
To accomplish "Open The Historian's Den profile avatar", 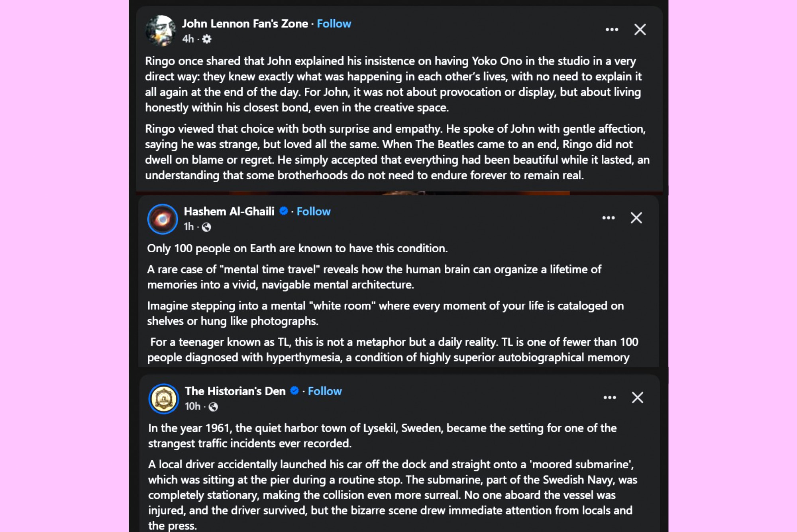I will [x=164, y=399].
